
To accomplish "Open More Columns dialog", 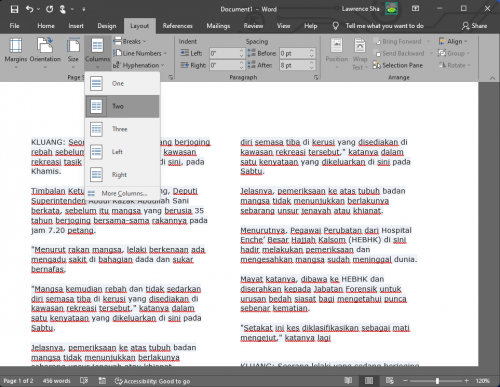I will (122, 193).
